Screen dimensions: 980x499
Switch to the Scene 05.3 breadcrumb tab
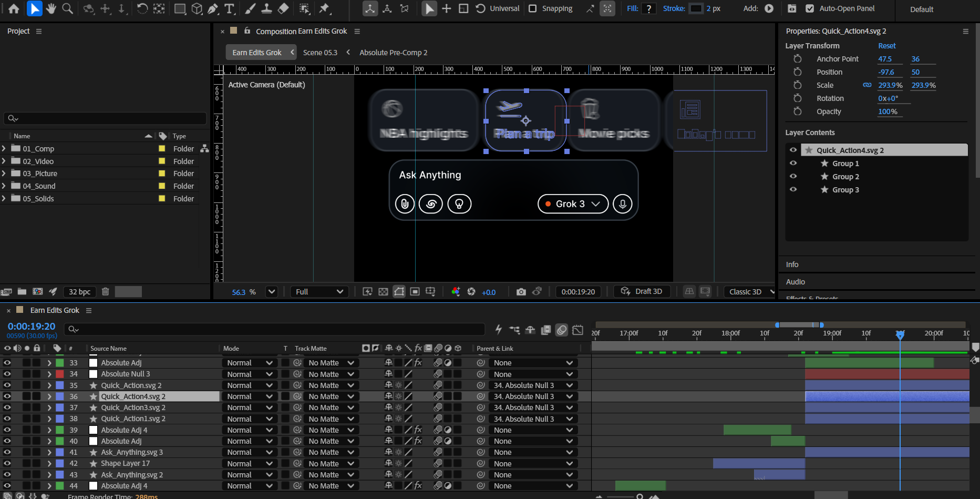tap(320, 53)
